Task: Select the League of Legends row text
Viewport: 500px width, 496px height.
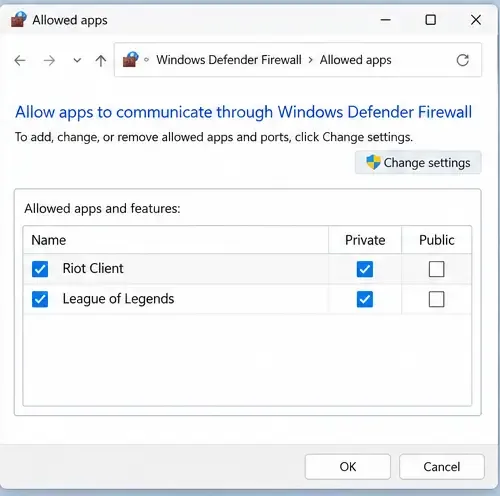Action: [118, 299]
